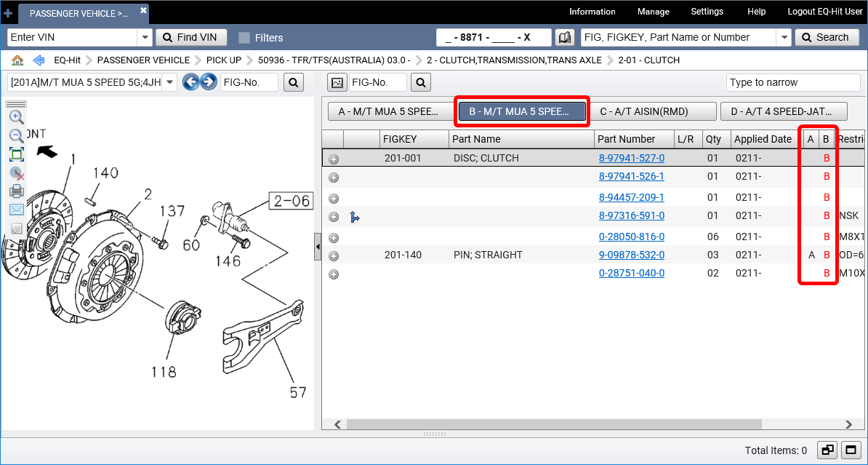The height and width of the screenshot is (465, 868).
Task: Open the Information menu
Action: [592, 12]
